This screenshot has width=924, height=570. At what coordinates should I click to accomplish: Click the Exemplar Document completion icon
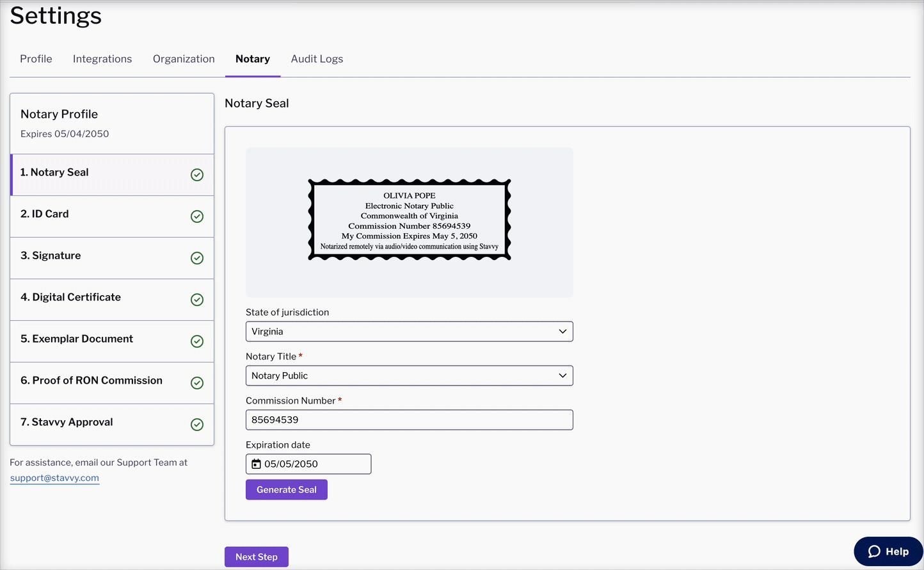click(197, 341)
